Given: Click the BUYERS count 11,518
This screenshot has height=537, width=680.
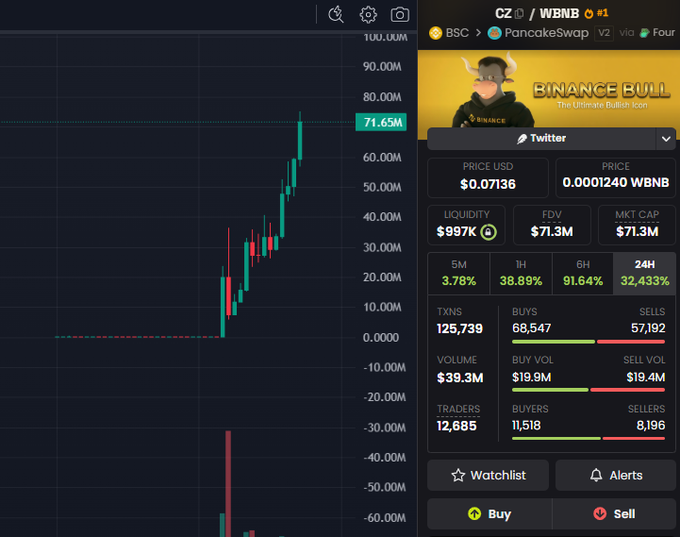Looking at the screenshot, I should pos(526,425).
